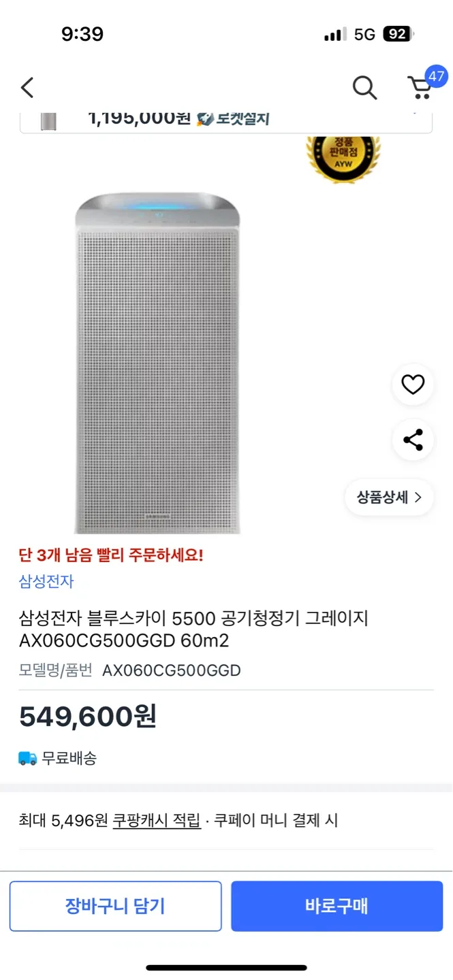Tap the share icon
453x980 pixels.
[413, 440]
